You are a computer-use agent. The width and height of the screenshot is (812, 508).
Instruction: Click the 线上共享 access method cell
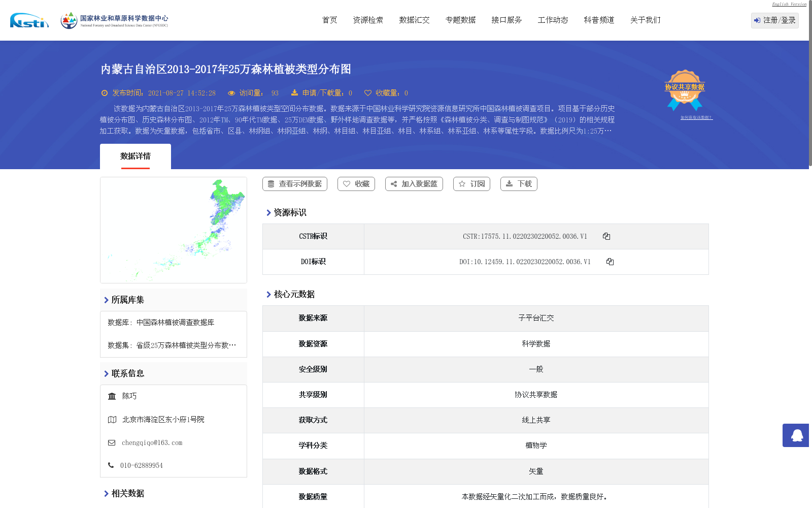coord(536,420)
